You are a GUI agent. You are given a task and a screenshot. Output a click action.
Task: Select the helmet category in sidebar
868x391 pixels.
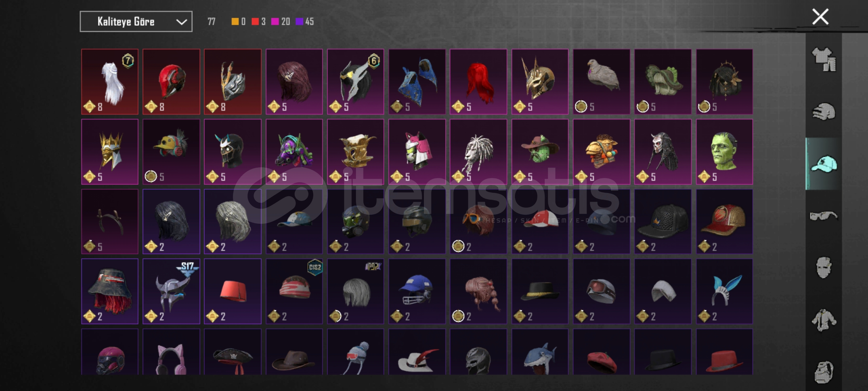[824, 112]
